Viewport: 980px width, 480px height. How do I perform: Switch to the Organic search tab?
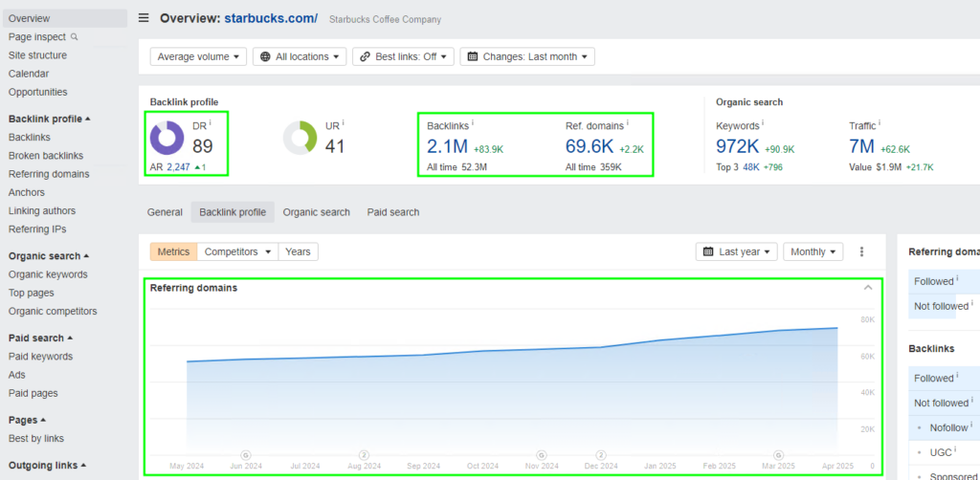tap(316, 212)
